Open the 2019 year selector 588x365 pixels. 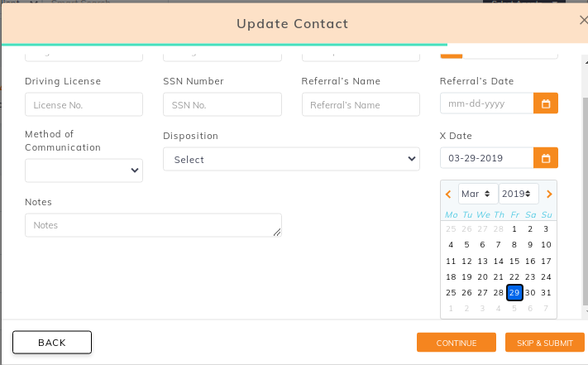[519, 194]
